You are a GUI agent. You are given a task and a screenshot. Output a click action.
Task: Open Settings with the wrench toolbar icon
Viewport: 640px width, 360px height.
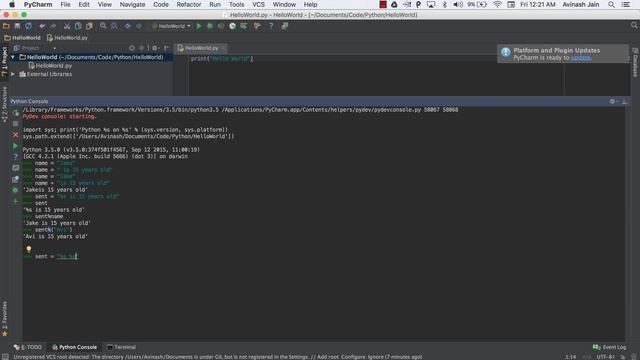coord(257,26)
